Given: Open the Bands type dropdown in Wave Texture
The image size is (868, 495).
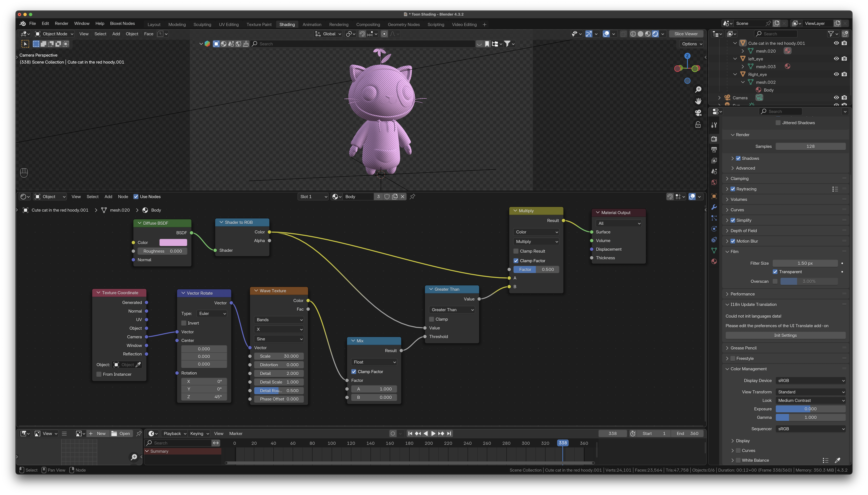Looking at the screenshot, I should pos(279,320).
